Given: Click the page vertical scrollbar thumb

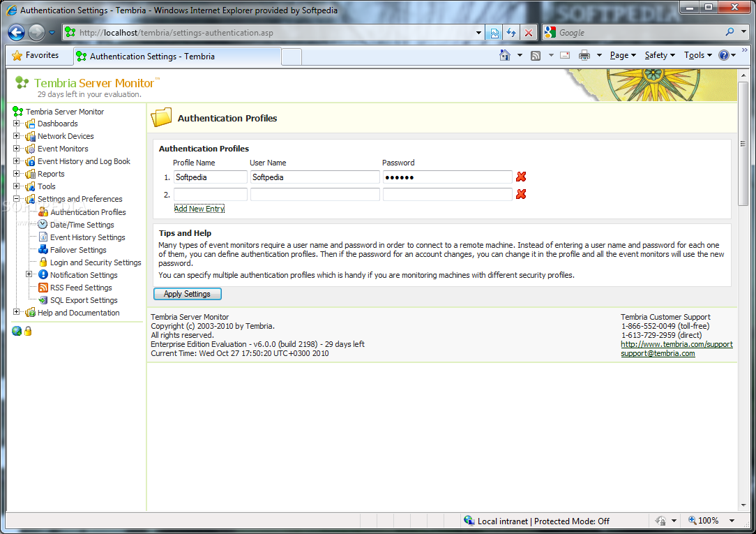Looking at the screenshot, I should click(743, 143).
